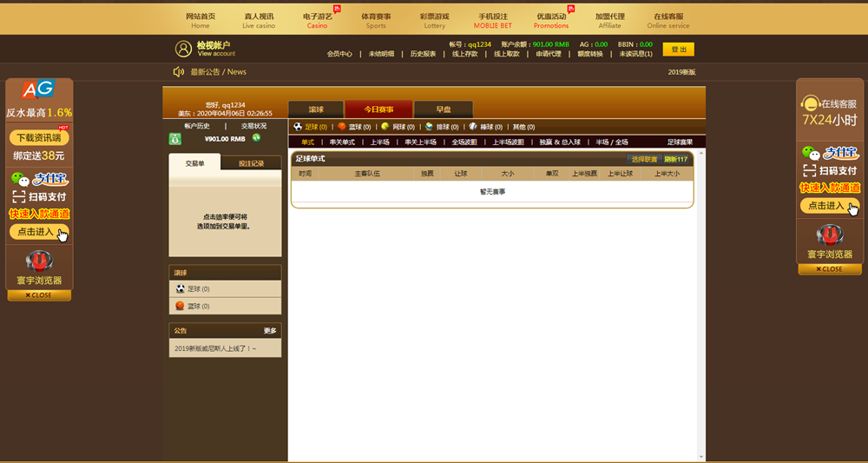Click the news speaker announcement icon
Viewport: 868px width, 463px height.
pyautogui.click(x=178, y=72)
